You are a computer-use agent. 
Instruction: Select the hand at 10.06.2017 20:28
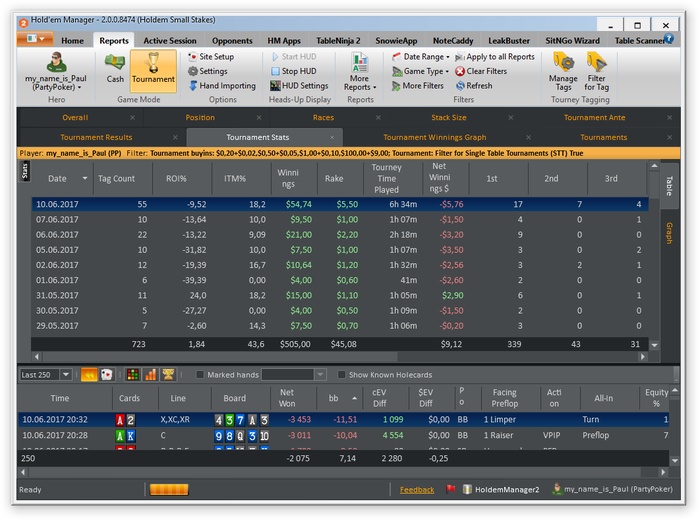coord(344,435)
